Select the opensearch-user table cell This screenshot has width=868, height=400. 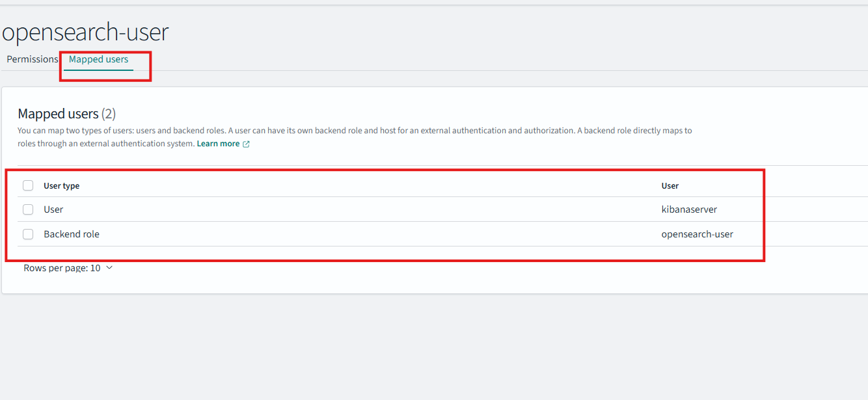(x=697, y=234)
